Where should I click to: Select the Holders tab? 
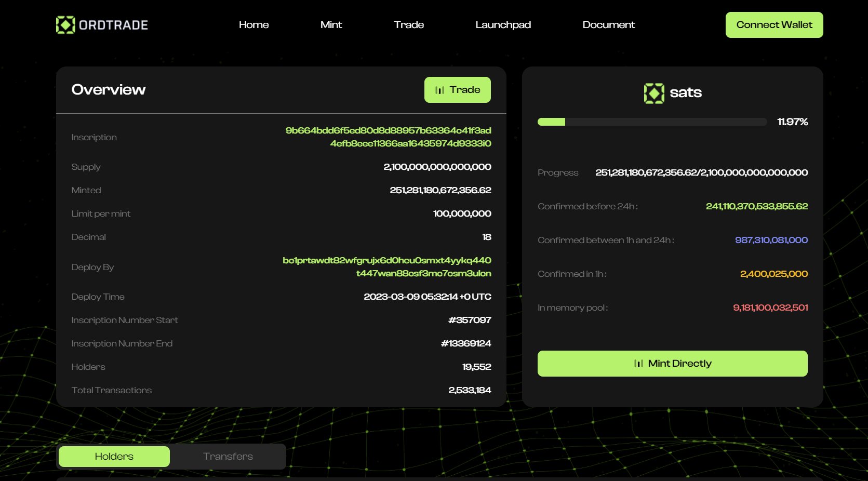point(114,457)
